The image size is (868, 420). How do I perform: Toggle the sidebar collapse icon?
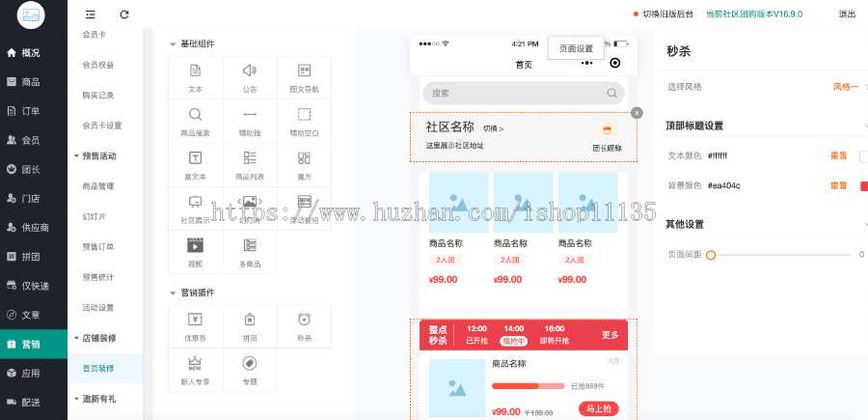91,14
